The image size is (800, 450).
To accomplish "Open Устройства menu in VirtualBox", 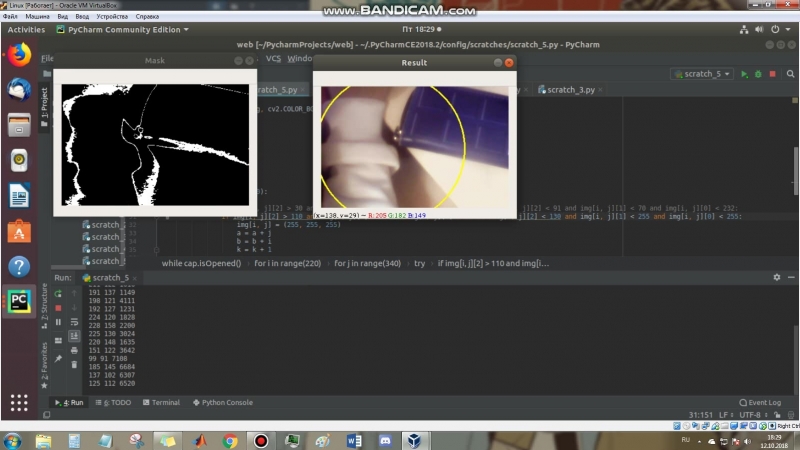I will 112,16.
